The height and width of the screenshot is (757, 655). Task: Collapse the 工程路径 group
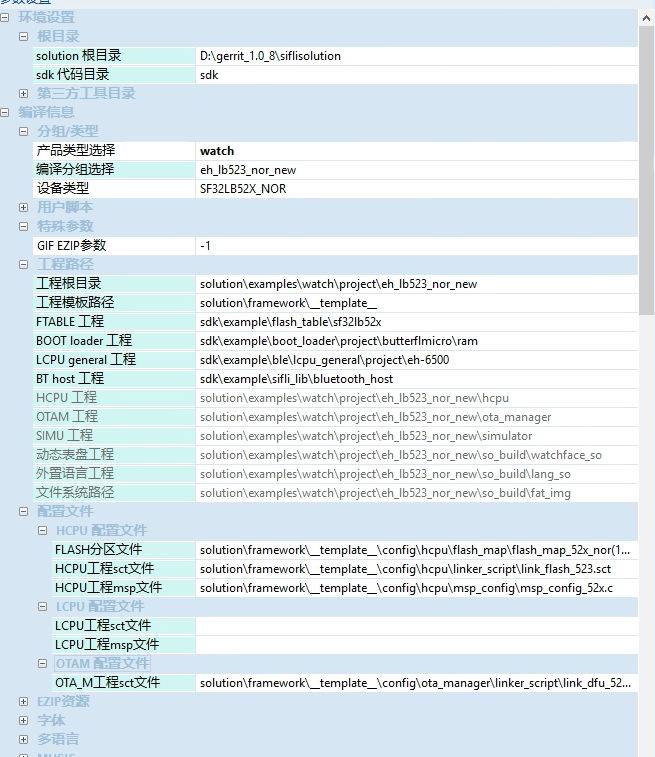click(23, 265)
